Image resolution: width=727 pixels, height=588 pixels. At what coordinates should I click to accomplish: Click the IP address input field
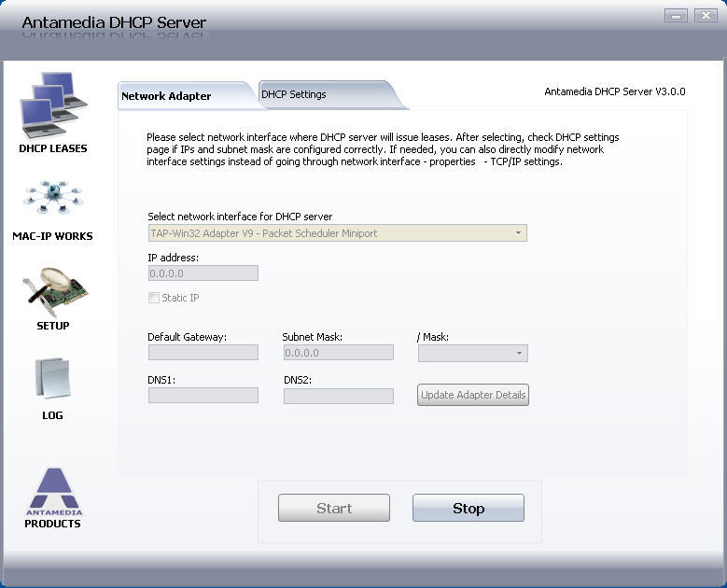tap(203, 273)
